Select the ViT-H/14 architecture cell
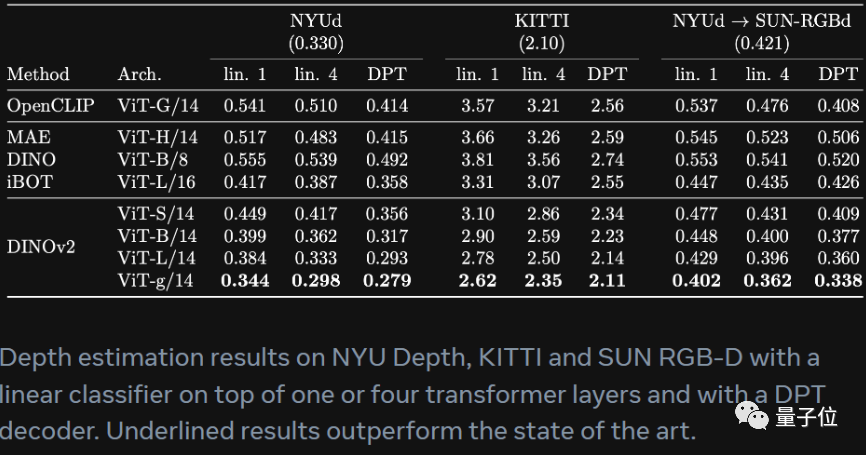The image size is (866, 455). [157, 137]
